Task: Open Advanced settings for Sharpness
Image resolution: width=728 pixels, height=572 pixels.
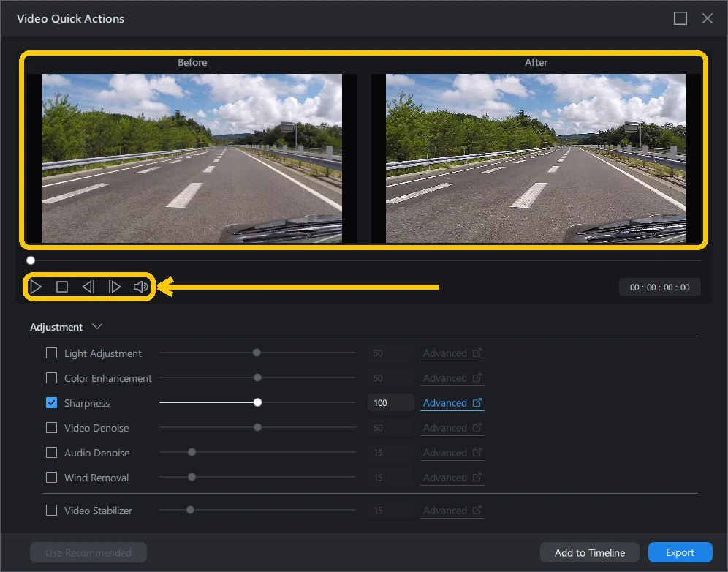Action: click(x=452, y=403)
